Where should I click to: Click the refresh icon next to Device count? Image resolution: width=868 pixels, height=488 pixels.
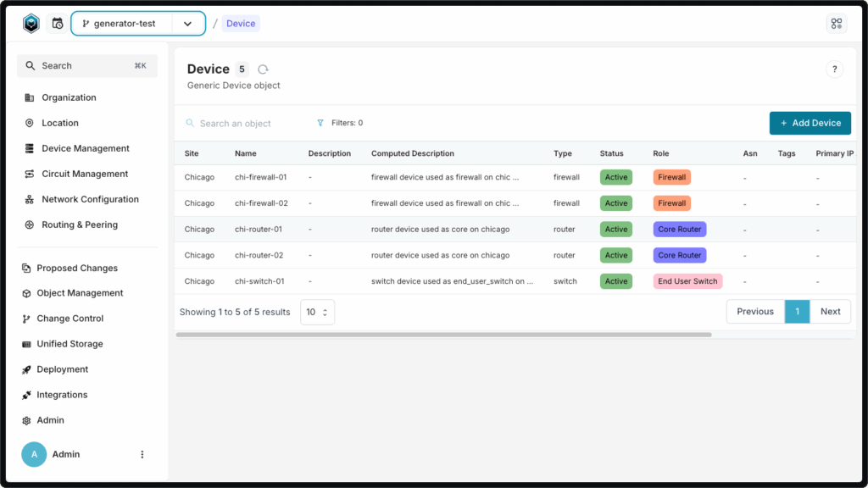(x=263, y=69)
